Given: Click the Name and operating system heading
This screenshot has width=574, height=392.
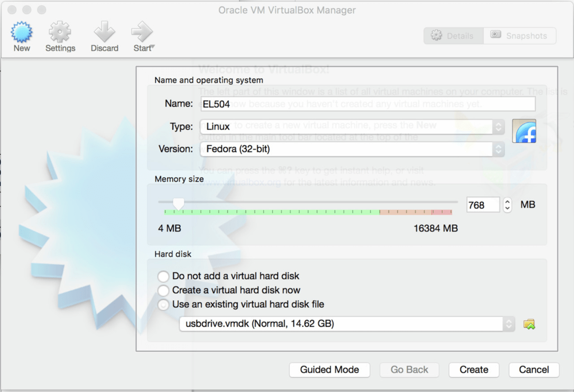Looking at the screenshot, I should tap(208, 80).
